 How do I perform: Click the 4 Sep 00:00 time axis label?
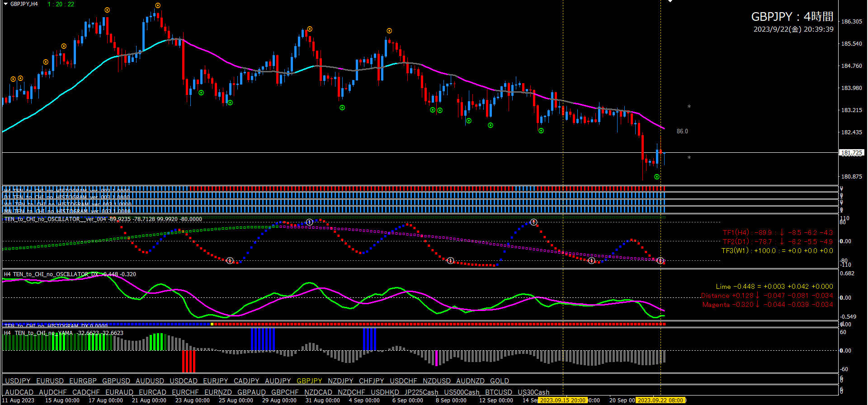coord(364,400)
